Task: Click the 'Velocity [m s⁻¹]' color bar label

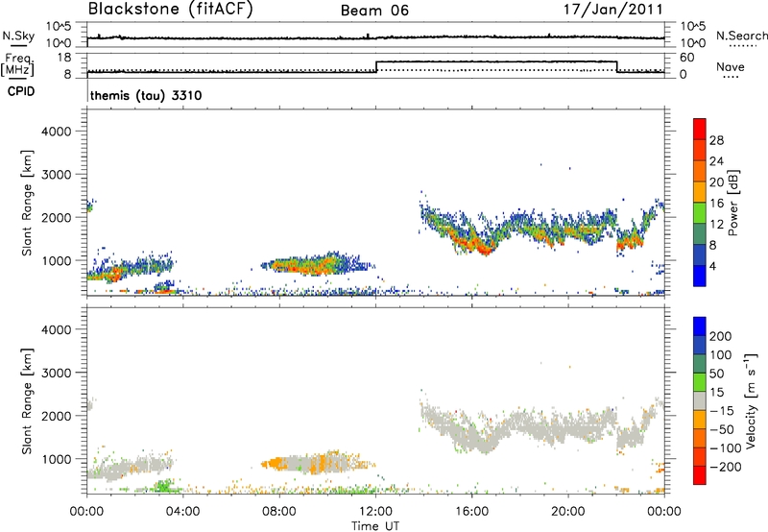Action: coord(751,400)
